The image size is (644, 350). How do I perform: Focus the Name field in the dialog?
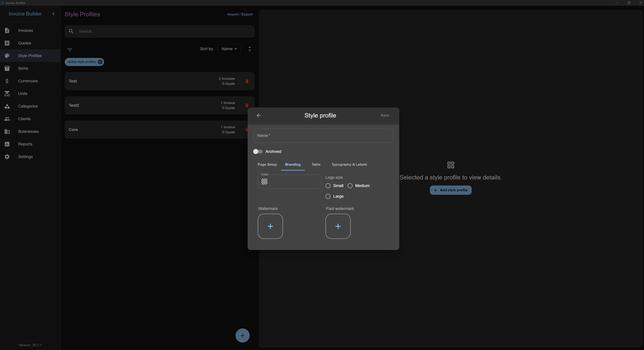[323, 136]
